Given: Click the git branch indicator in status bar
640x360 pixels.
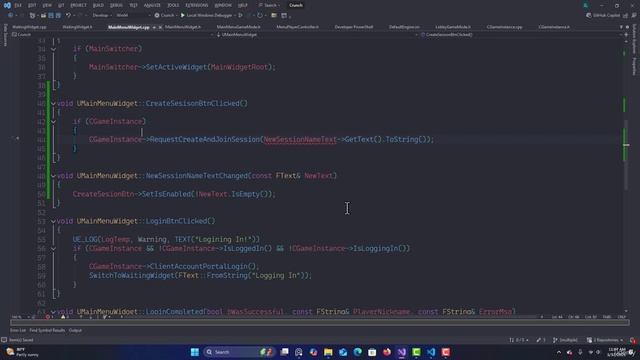Looking at the screenshot, I should [x=566, y=340].
